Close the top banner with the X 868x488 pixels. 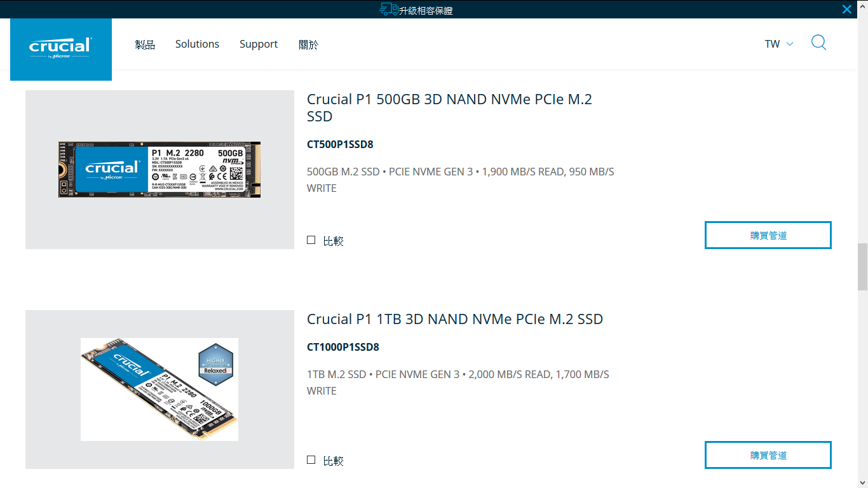click(x=846, y=9)
